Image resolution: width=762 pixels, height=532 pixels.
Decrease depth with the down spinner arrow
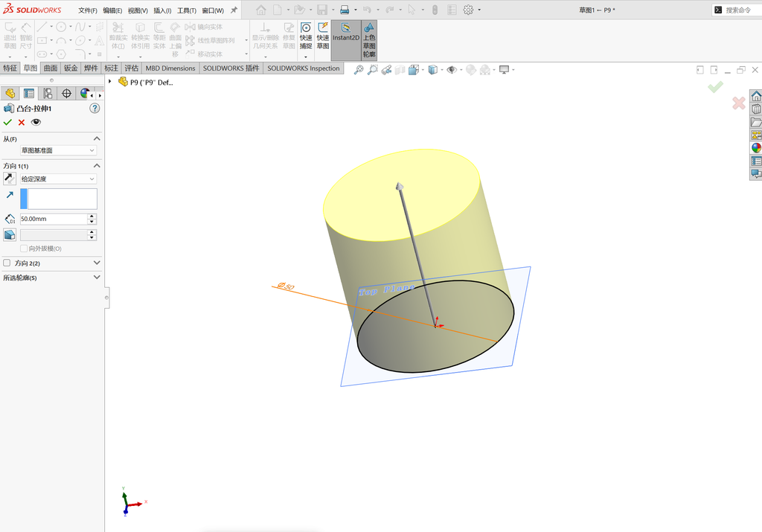pos(92,222)
